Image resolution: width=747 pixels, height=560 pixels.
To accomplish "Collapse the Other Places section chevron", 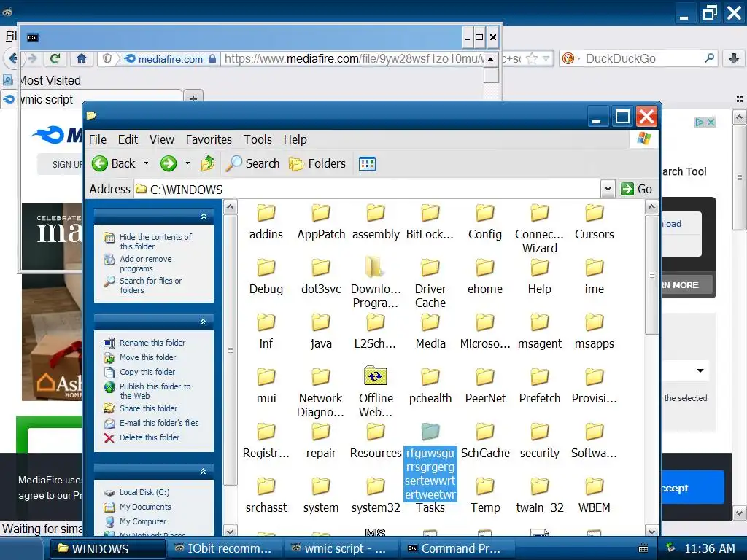I will click(204, 472).
